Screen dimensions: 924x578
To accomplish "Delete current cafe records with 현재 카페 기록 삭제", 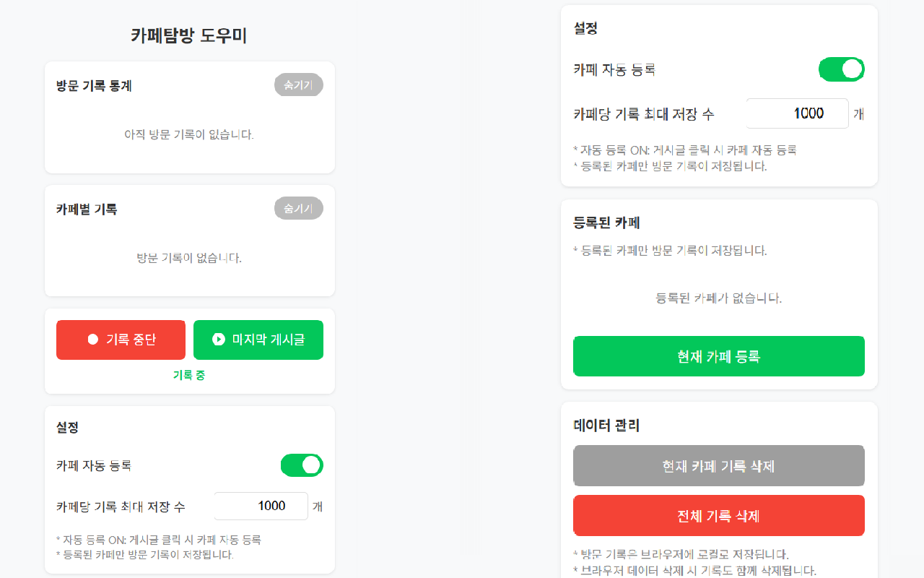I will click(x=719, y=466).
